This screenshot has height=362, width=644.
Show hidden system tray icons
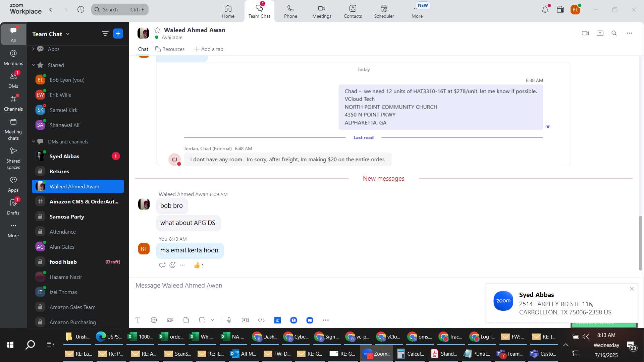566,345
